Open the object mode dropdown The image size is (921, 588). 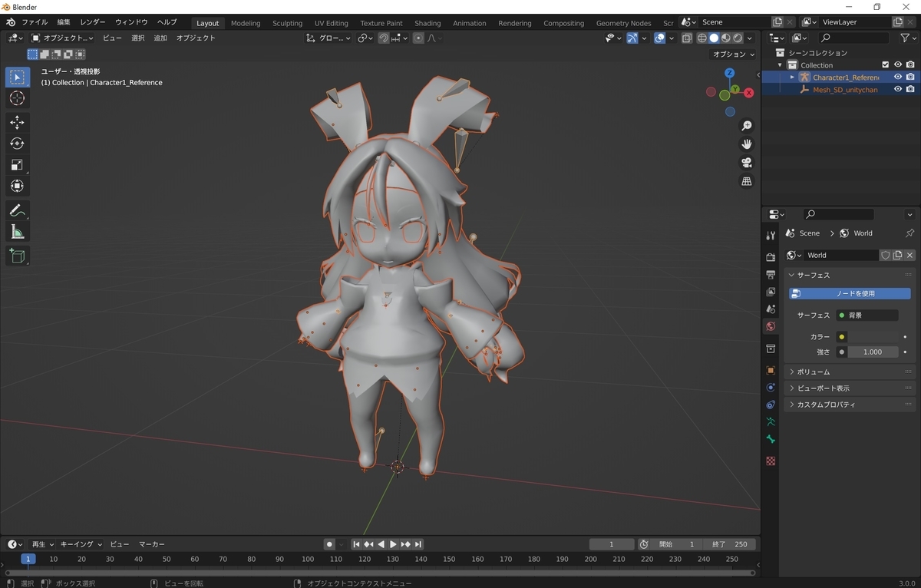62,38
